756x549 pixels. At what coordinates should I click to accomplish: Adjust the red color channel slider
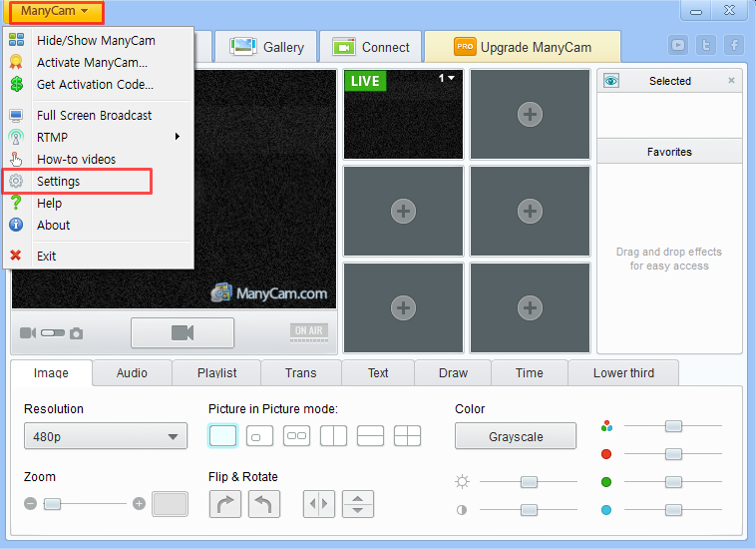[x=673, y=454]
